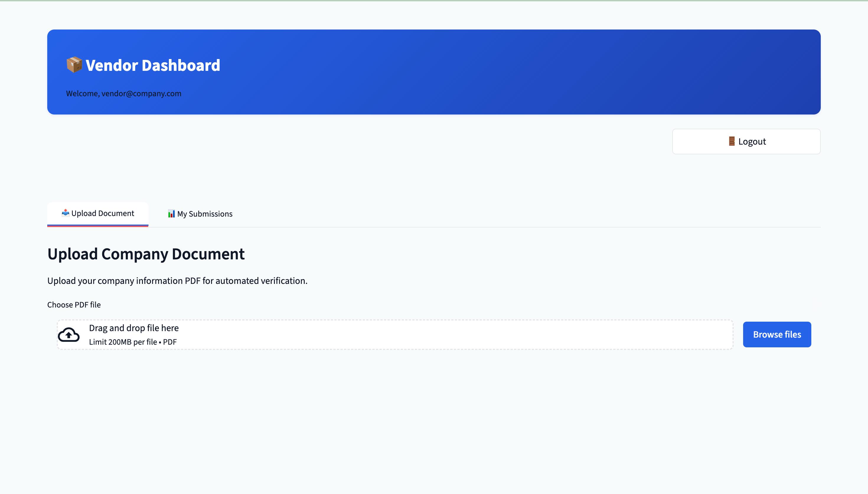This screenshot has width=868, height=494.
Task: Click 'Drag and drop file here' text
Action: [134, 328]
